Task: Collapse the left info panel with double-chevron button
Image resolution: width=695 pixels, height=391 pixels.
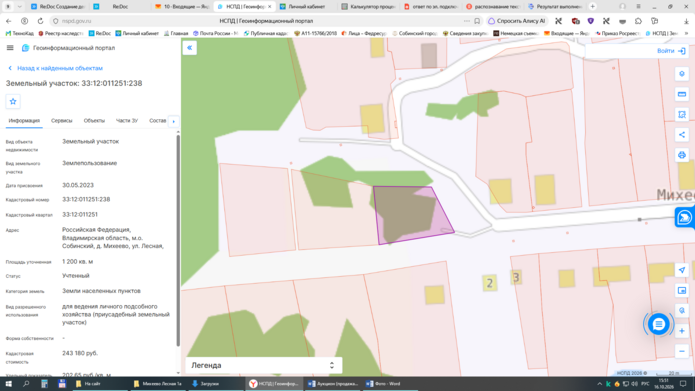Action: [x=190, y=48]
